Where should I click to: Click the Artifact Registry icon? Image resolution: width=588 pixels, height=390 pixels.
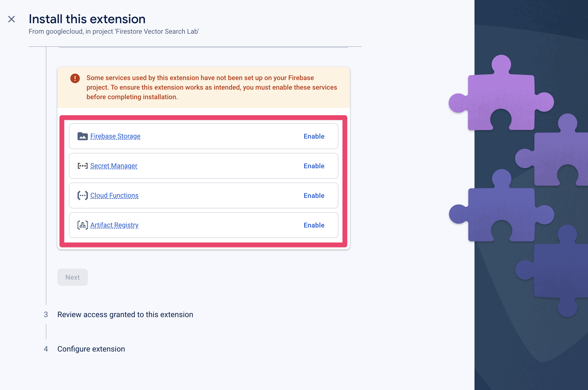(x=82, y=225)
